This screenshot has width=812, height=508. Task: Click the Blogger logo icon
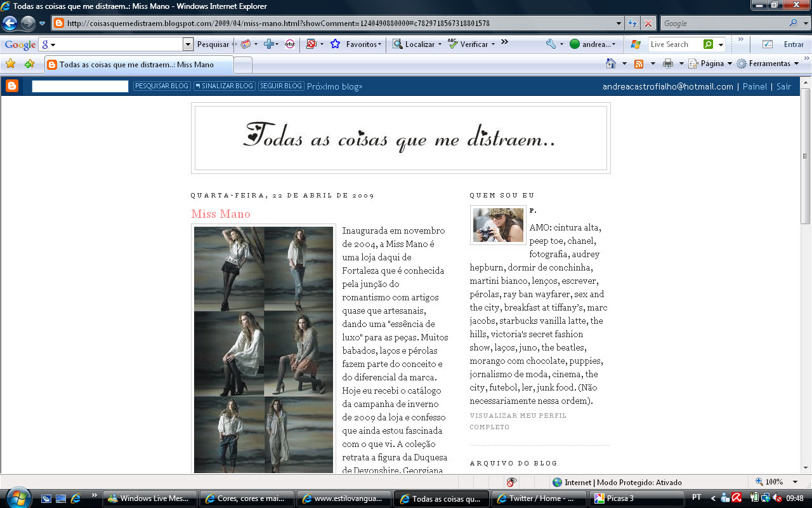pyautogui.click(x=12, y=86)
